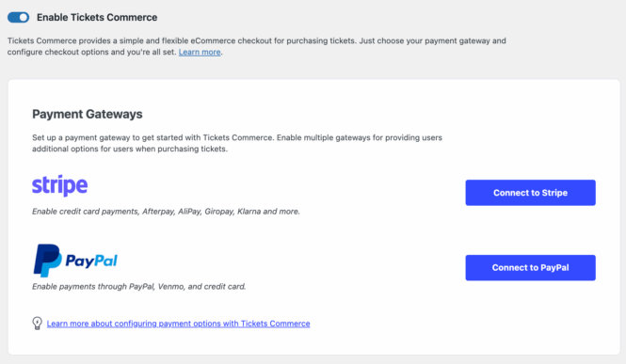Click the Connect to Stripe button
Screen dimensions: 626x364
[x=530, y=193]
